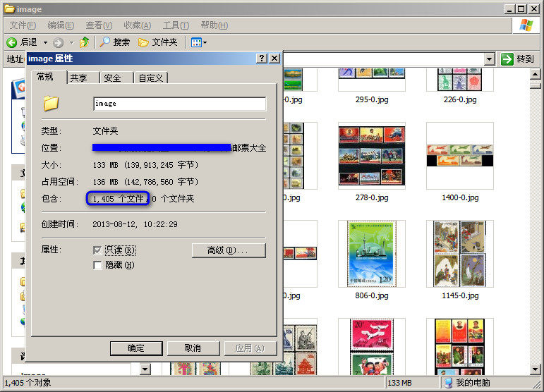Toggle the 只读(R) checkbox
This screenshot has height=392, width=544.
pyautogui.click(x=97, y=250)
